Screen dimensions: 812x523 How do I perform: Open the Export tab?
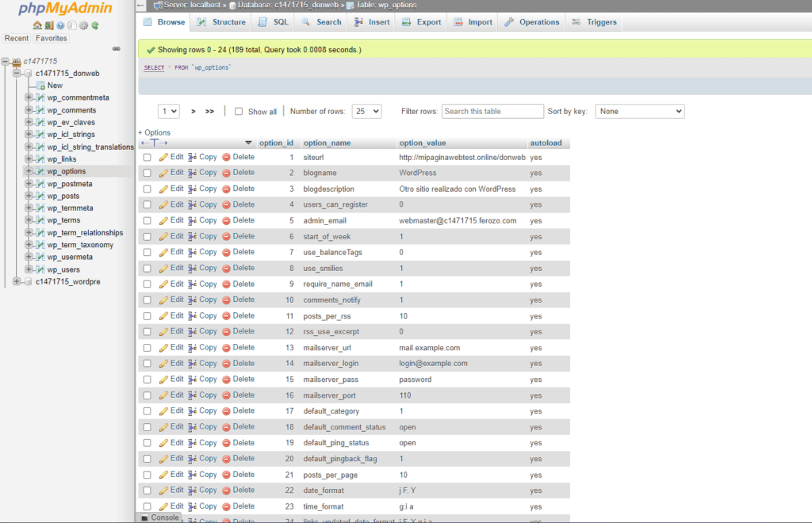point(422,22)
